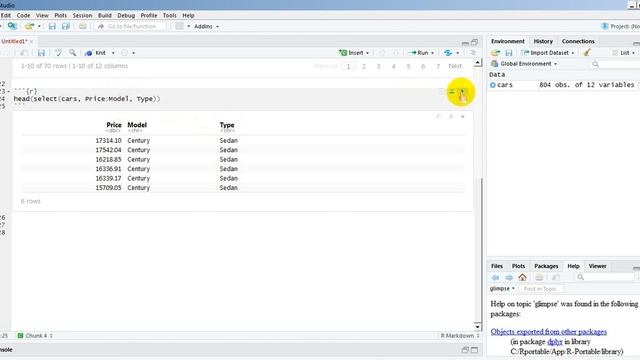The image size is (640, 360).
Task: Go forward in Help pane
Action: click(509, 278)
